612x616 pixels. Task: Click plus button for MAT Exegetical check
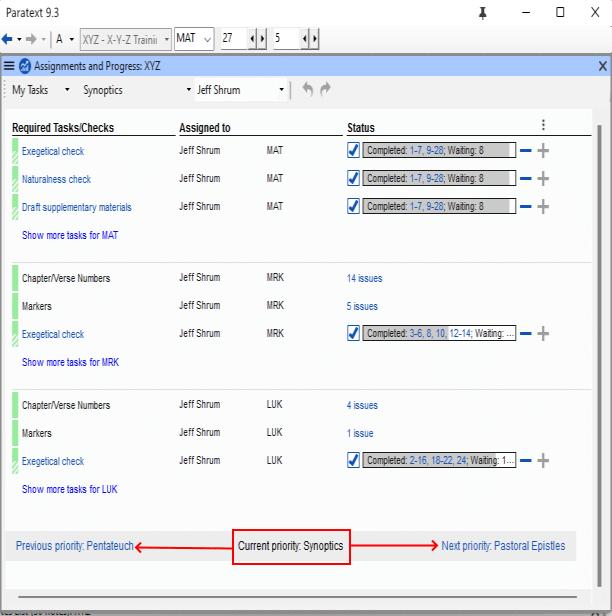click(543, 150)
